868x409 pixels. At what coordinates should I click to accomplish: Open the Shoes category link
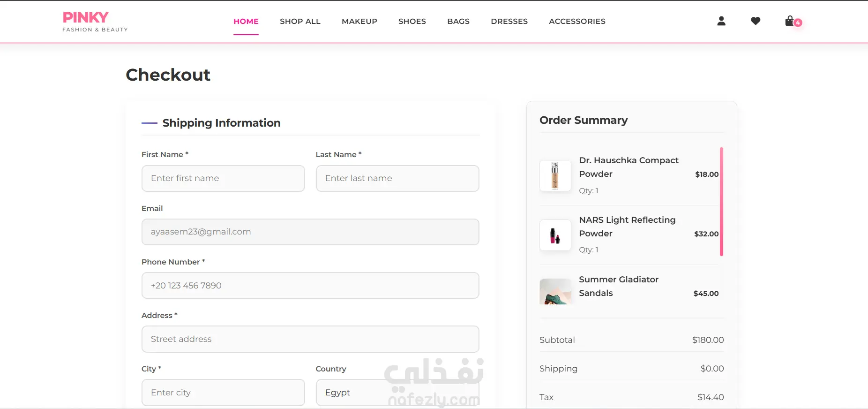412,22
